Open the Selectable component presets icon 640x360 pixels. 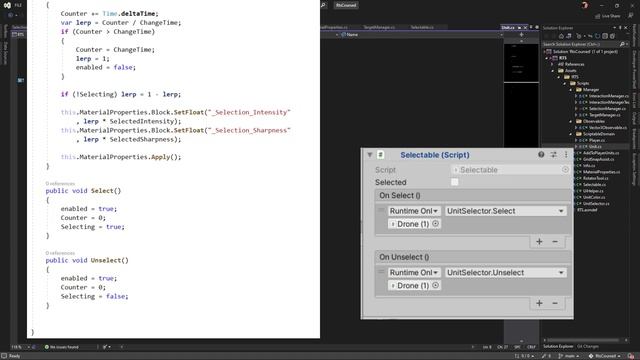click(x=553, y=155)
